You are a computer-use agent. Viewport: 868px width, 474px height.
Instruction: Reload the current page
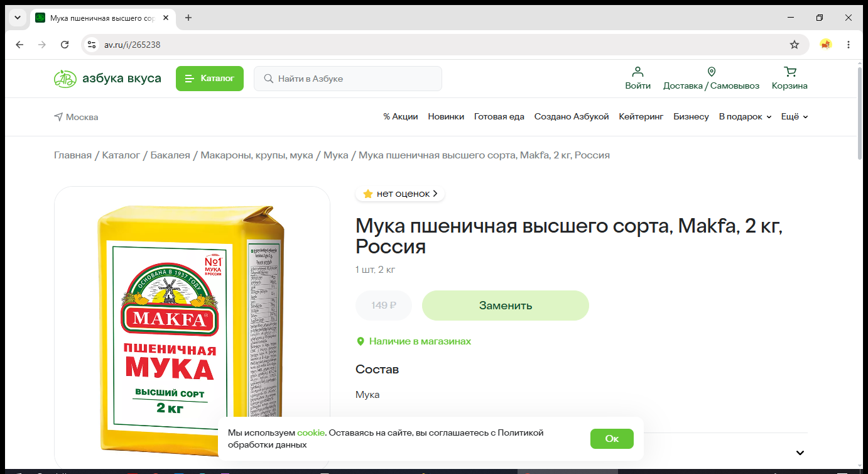pyautogui.click(x=65, y=45)
